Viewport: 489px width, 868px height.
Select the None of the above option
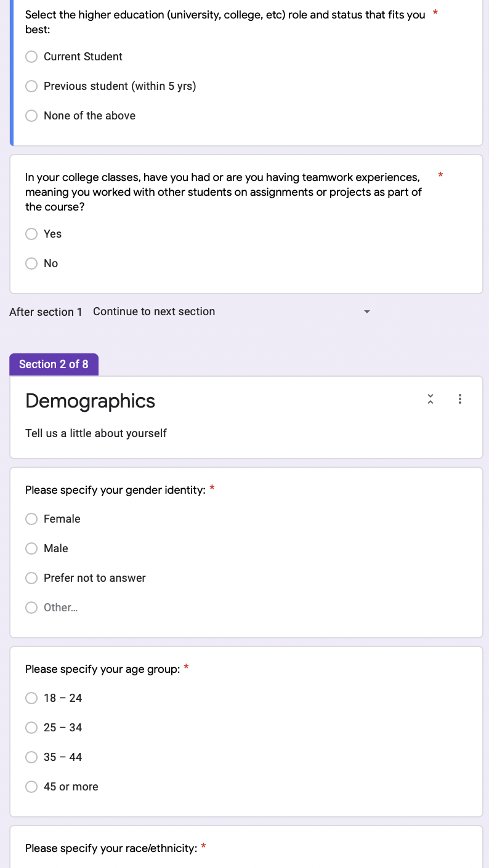pos(31,116)
